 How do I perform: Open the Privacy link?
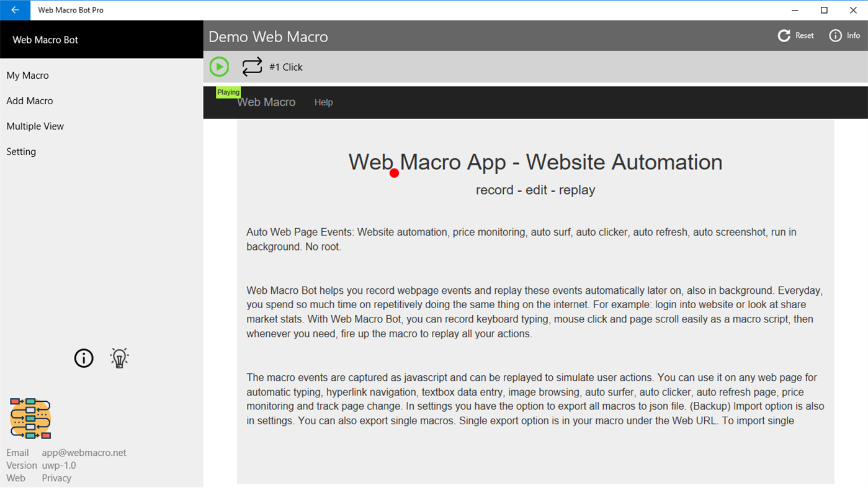[56, 477]
